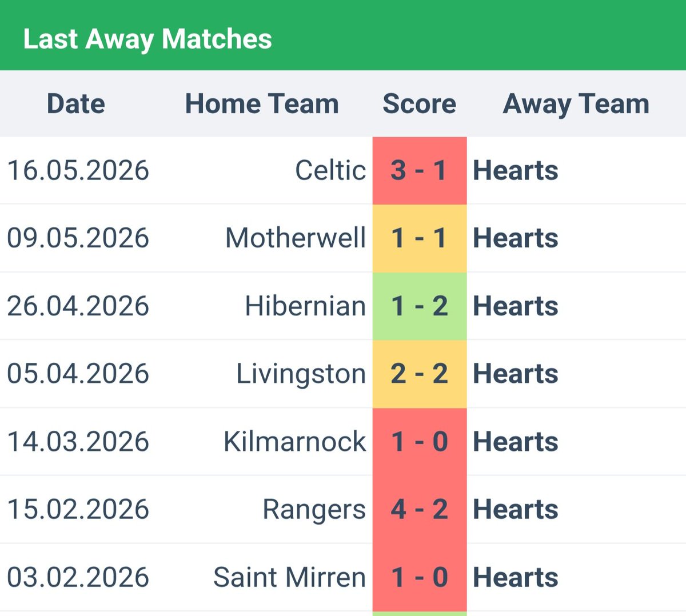This screenshot has width=686, height=616.
Task: Select the Date column header
Action: click(76, 104)
